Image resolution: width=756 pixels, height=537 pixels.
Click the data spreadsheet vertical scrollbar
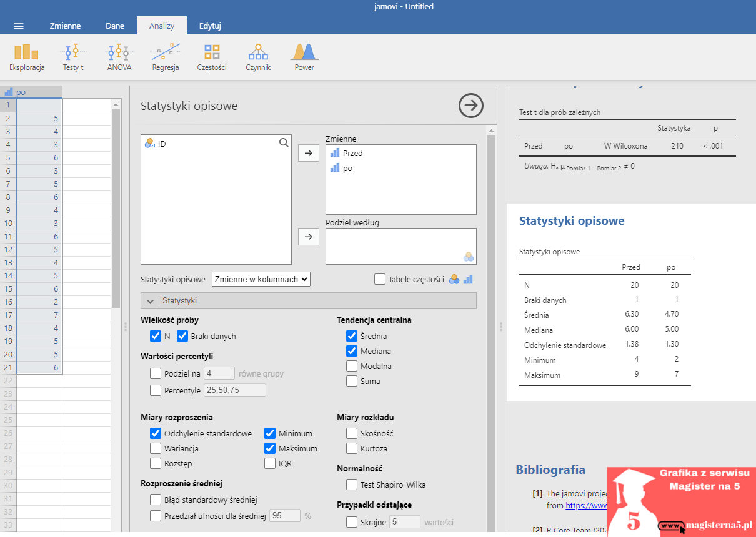point(116,206)
